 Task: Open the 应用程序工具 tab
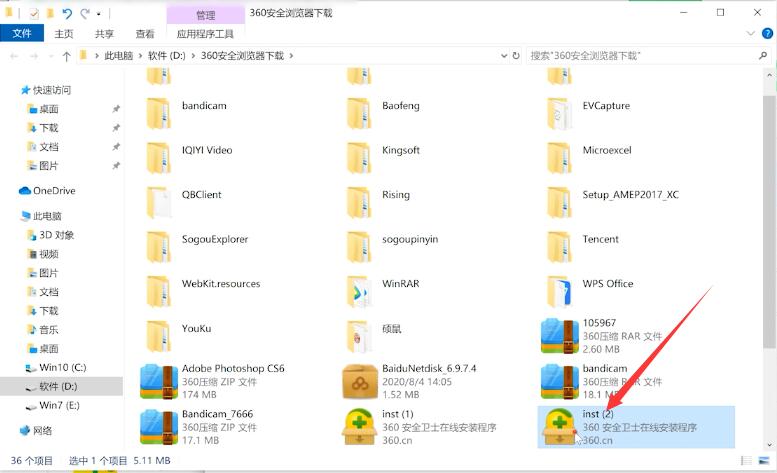pyautogui.click(x=205, y=34)
